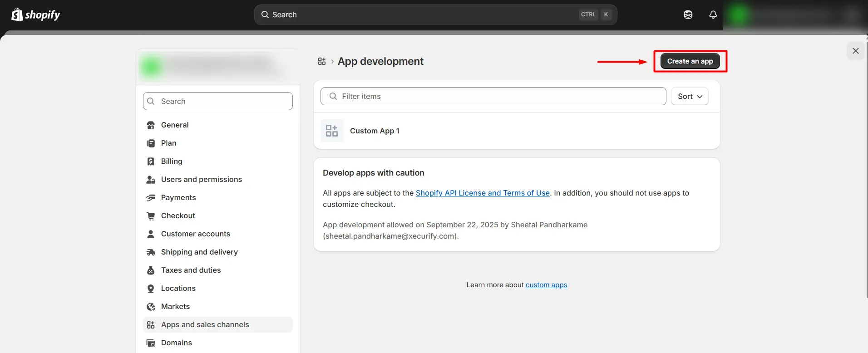Navigate to Checkout settings

pos(218,216)
